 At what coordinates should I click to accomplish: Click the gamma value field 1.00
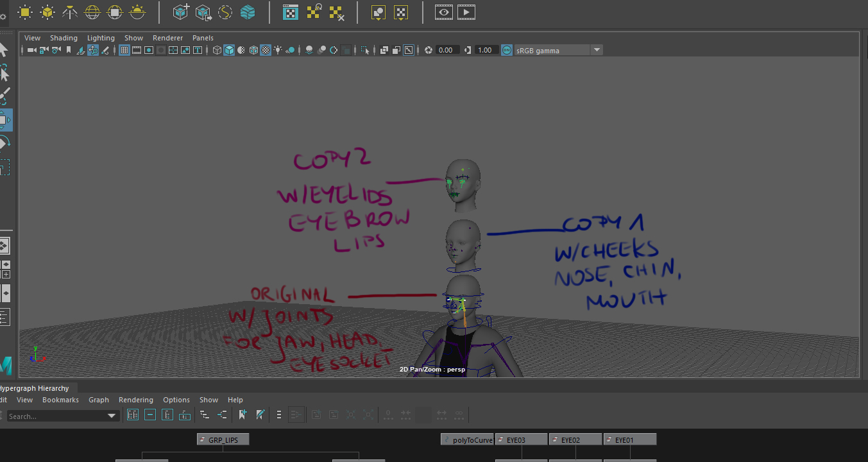click(487, 50)
